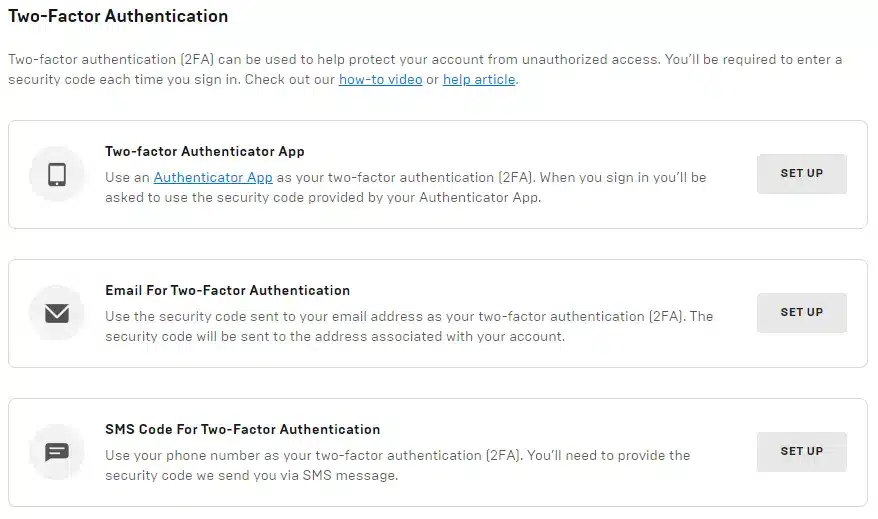Select the Email For Two-Factor Authentication title
The width and height of the screenshot is (878, 519).
[x=227, y=291]
